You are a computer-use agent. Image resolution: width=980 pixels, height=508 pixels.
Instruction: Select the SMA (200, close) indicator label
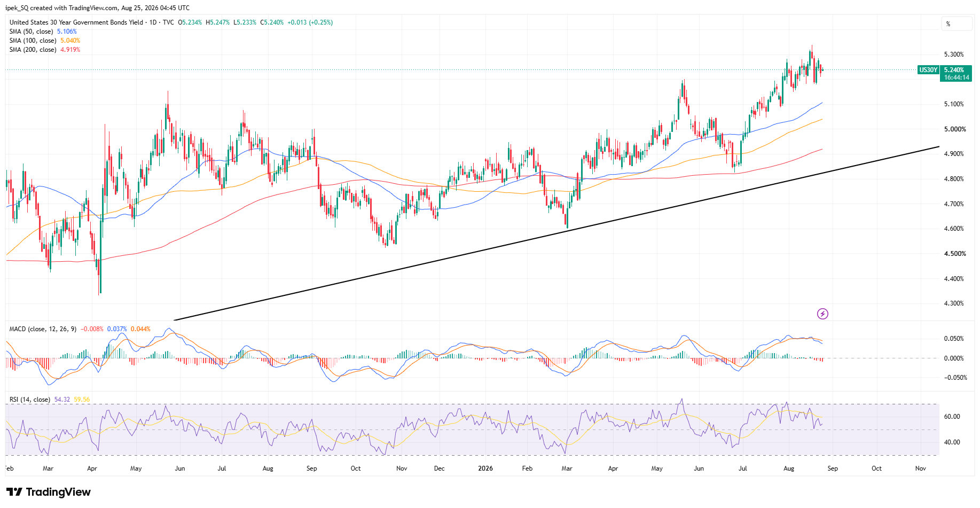[33, 50]
